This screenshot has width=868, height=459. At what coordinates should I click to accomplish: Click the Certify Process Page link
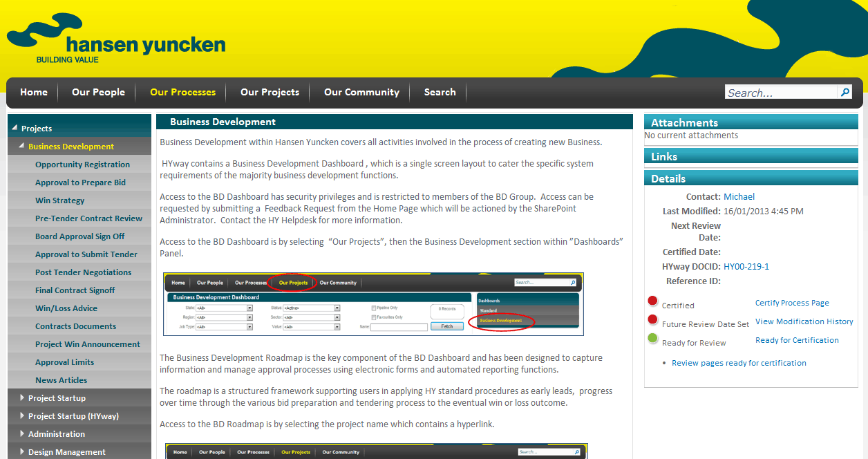(792, 303)
